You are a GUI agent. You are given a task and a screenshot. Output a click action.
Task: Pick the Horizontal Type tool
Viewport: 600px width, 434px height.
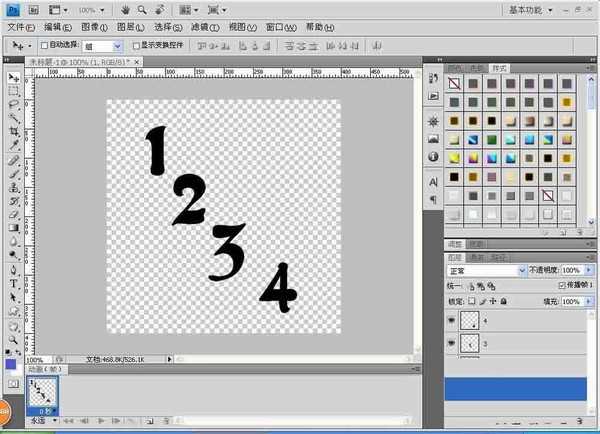pyautogui.click(x=14, y=283)
